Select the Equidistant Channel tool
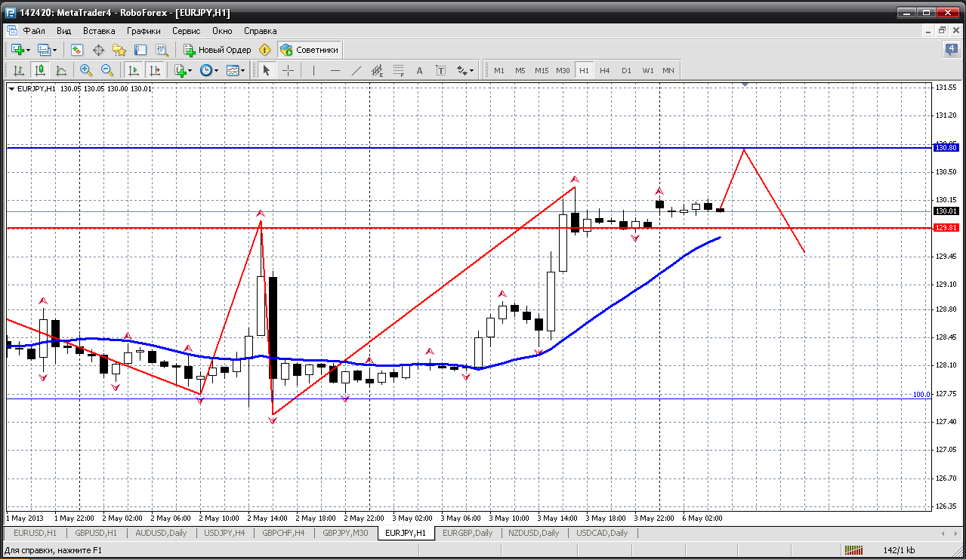966x560 pixels. (x=378, y=70)
